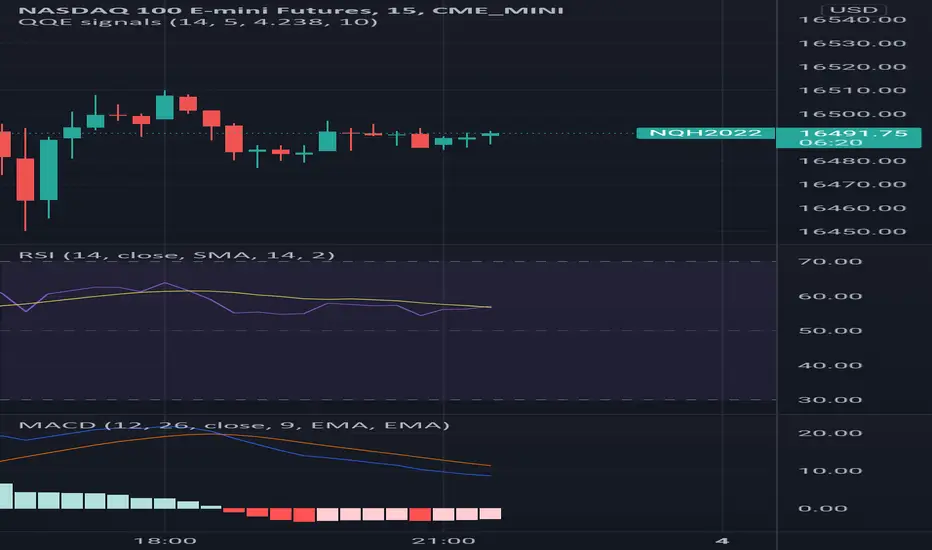Click the RSI 50.00 scale value
Viewport: 932px width, 550px height.
click(830, 331)
